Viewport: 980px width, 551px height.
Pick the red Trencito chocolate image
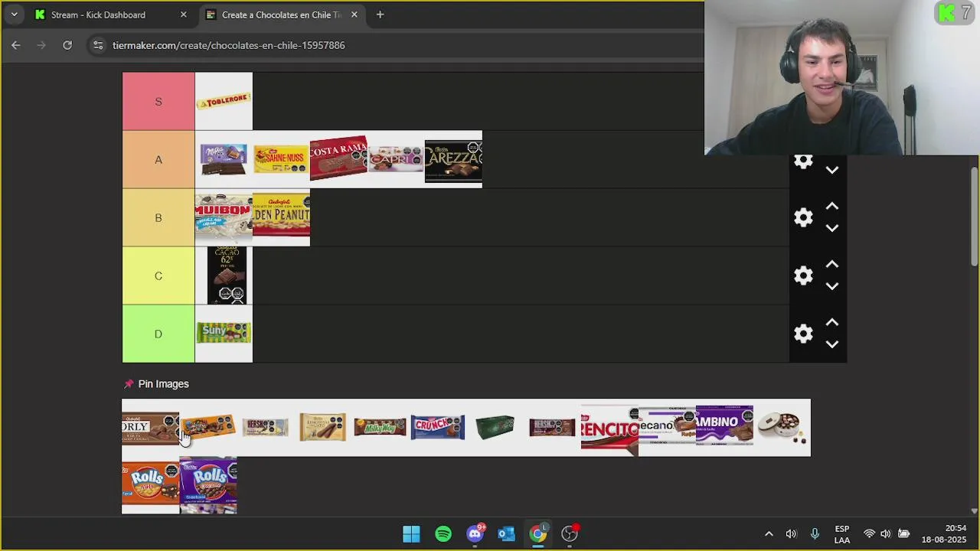[x=609, y=428]
